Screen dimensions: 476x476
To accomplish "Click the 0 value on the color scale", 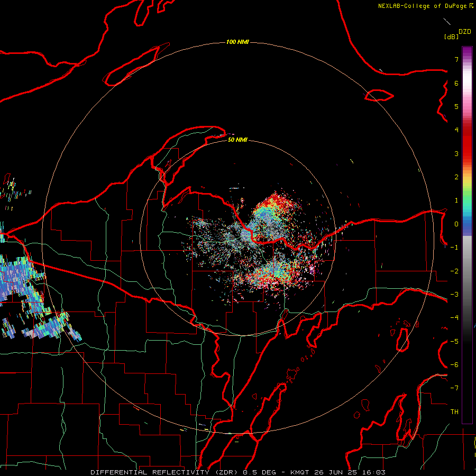I will click(x=456, y=224).
